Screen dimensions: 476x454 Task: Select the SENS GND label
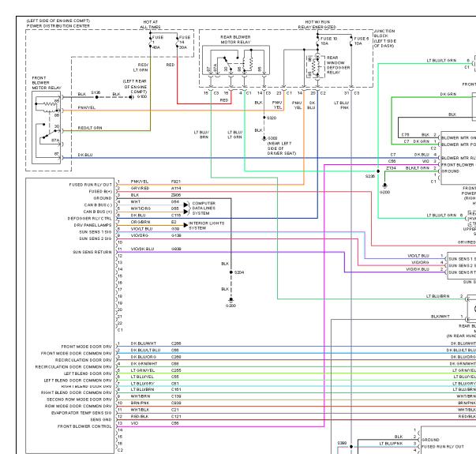pos(101,420)
